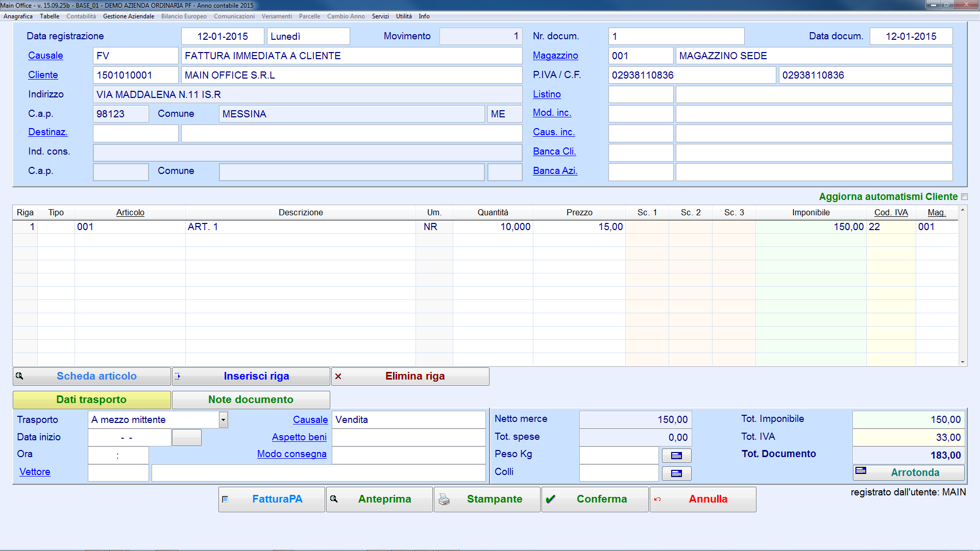
Task: Click the FatturaPA button
Action: 272,499
